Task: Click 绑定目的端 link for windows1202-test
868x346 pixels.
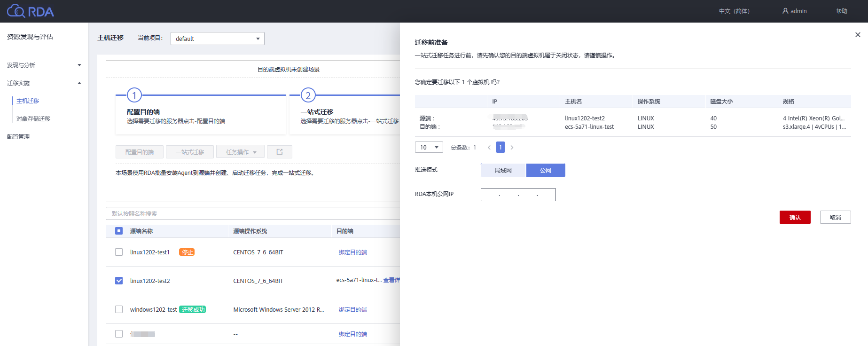Action: pyautogui.click(x=352, y=310)
